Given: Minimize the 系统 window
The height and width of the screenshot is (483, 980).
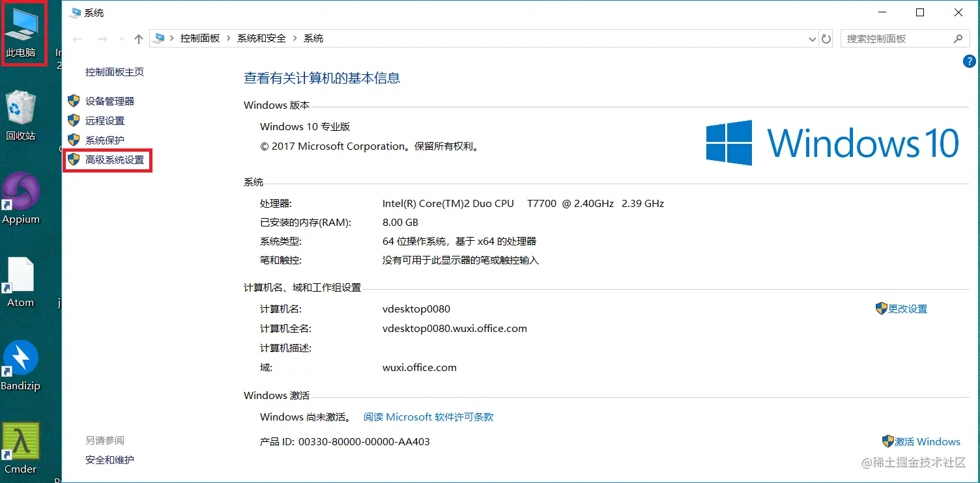Looking at the screenshot, I should click(x=882, y=12).
